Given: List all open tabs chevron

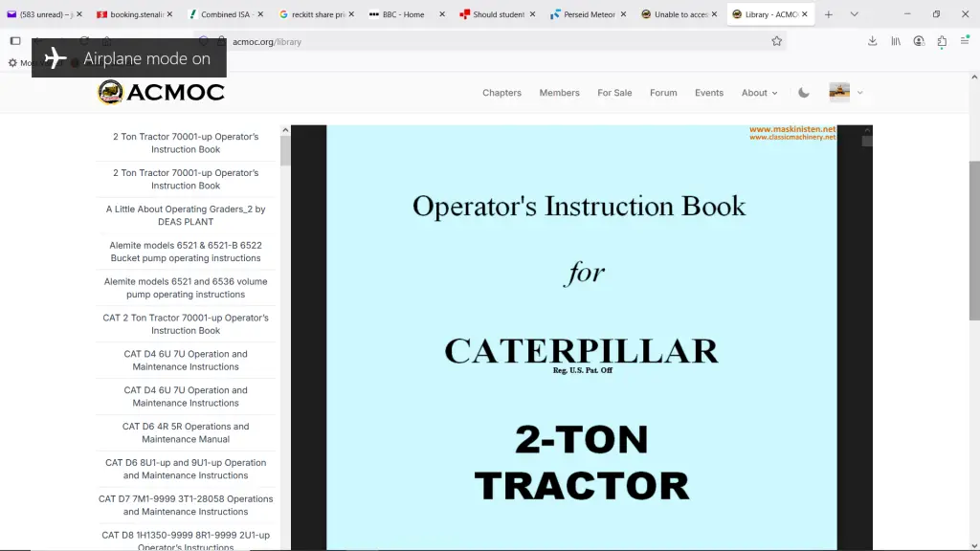Looking at the screenshot, I should [x=855, y=14].
